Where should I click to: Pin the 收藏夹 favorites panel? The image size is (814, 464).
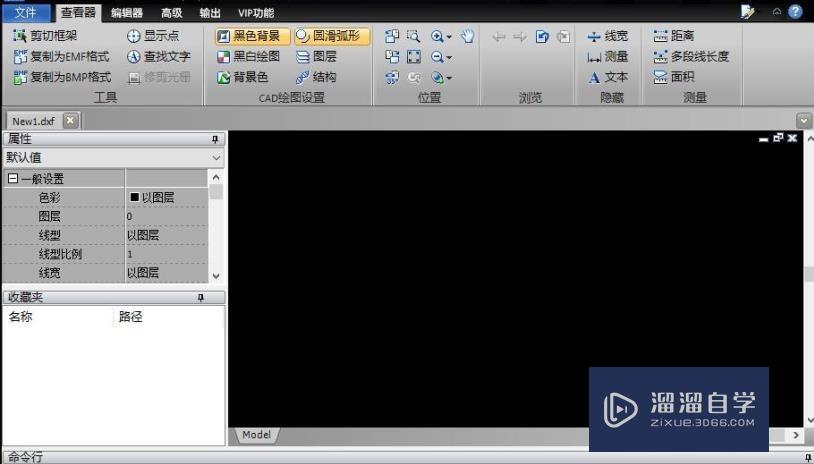pyautogui.click(x=201, y=297)
